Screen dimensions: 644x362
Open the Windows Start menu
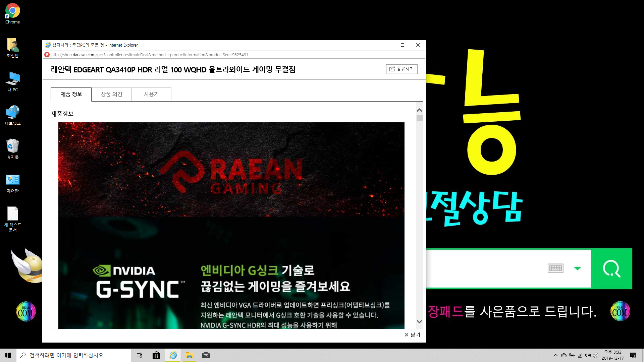8,355
